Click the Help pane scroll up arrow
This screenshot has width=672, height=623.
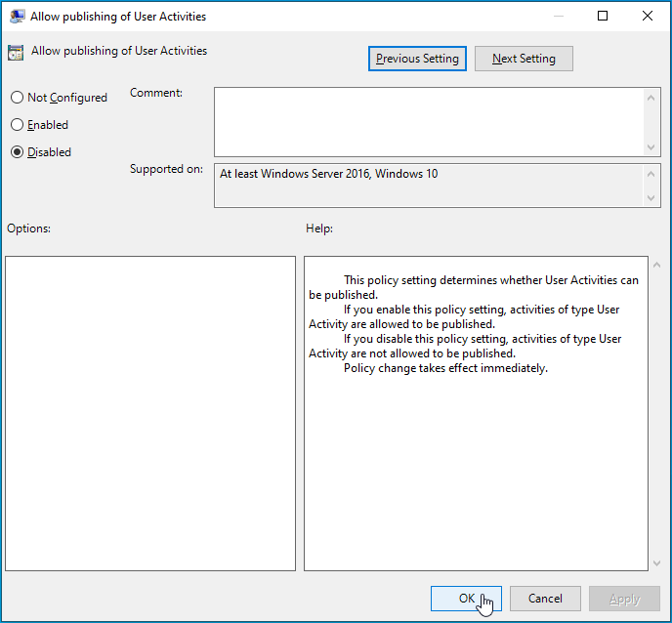click(x=654, y=266)
